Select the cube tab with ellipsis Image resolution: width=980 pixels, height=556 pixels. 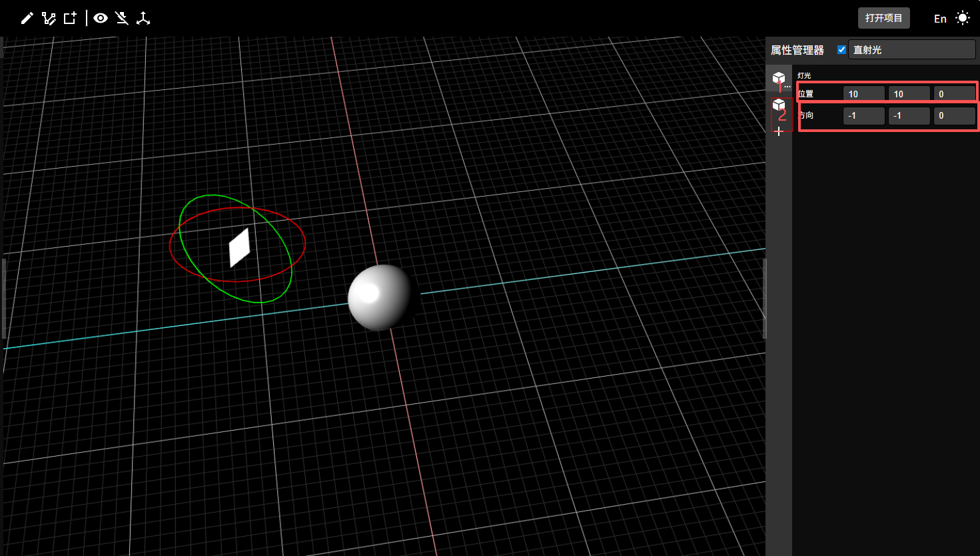tap(779, 79)
